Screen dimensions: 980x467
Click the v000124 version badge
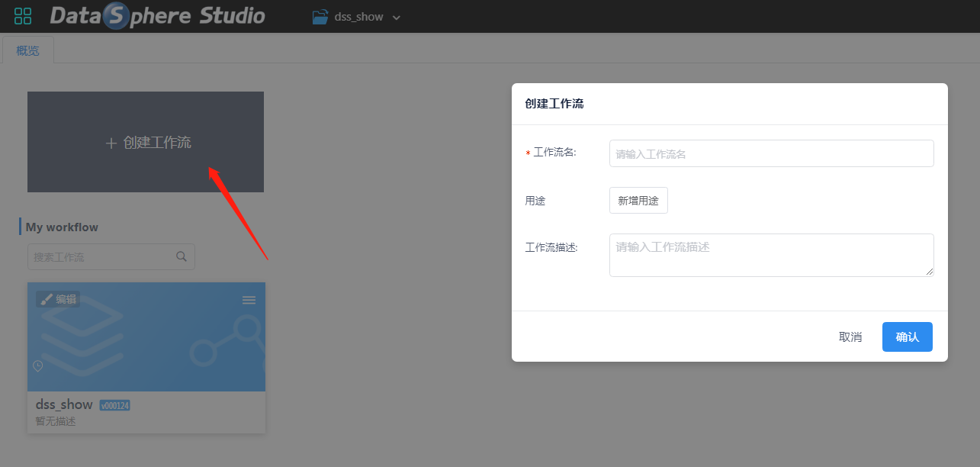[x=114, y=405]
